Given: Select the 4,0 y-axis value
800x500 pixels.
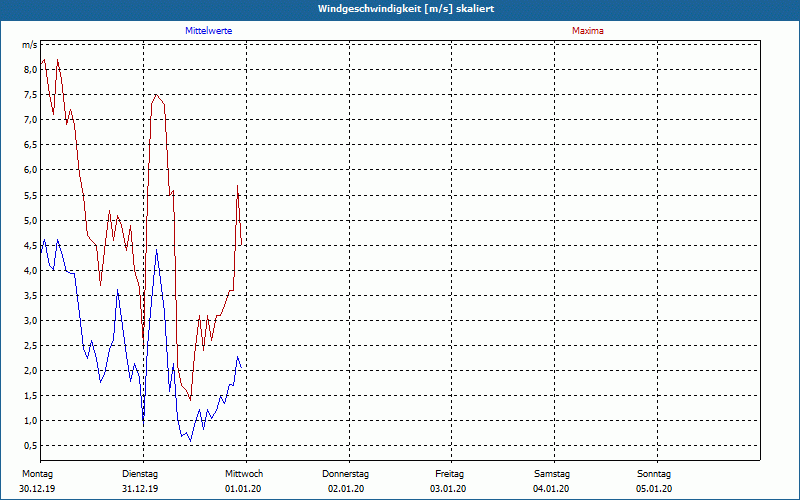Looking at the screenshot, I should pos(31,270).
